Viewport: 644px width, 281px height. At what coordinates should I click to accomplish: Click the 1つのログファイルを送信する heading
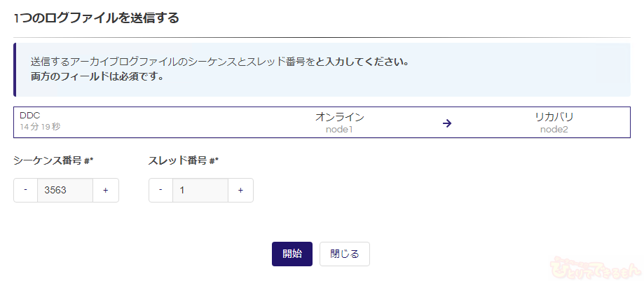coord(96,18)
